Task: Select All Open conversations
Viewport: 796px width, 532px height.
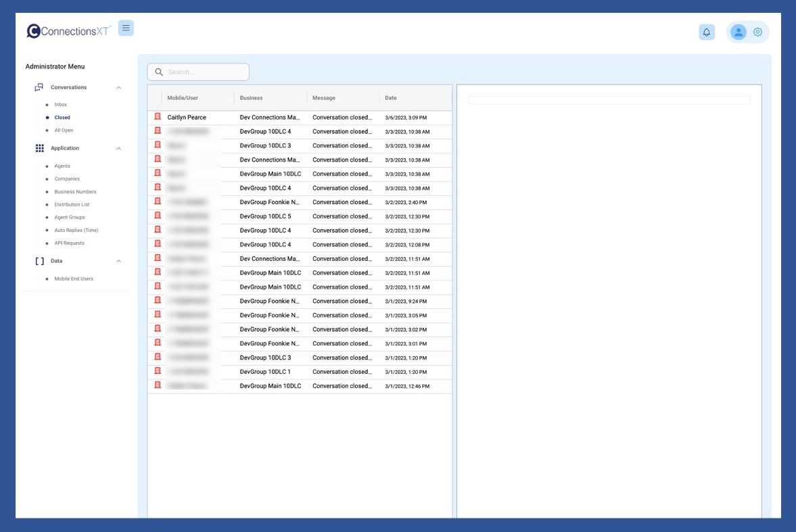Action: click(64, 130)
